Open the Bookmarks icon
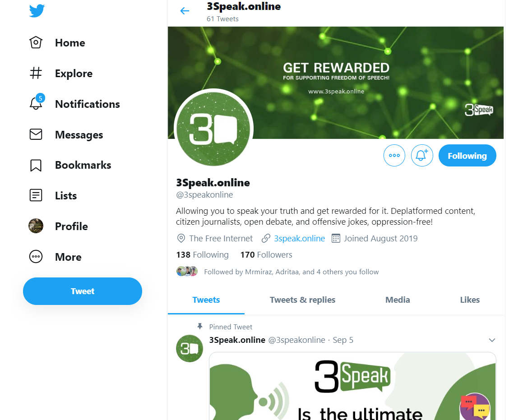 pyautogui.click(x=36, y=165)
